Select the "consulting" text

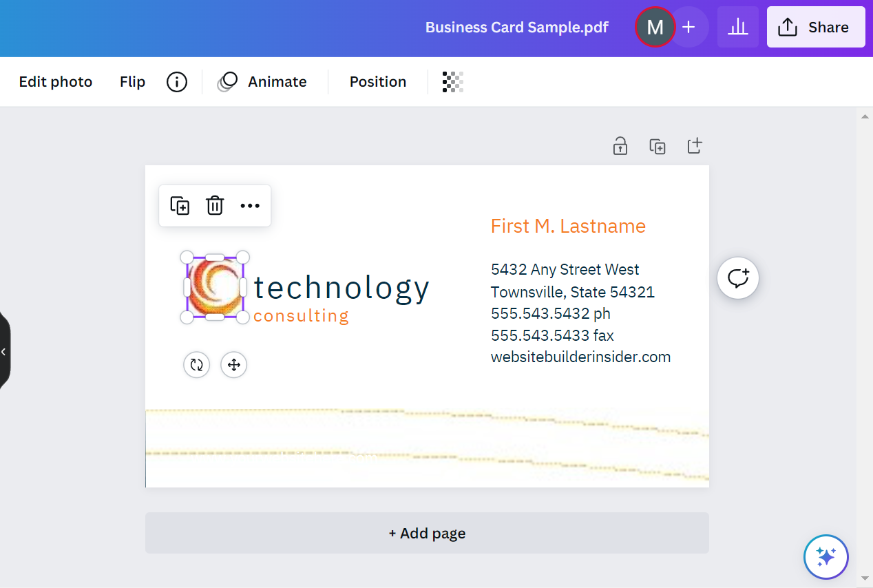click(302, 316)
